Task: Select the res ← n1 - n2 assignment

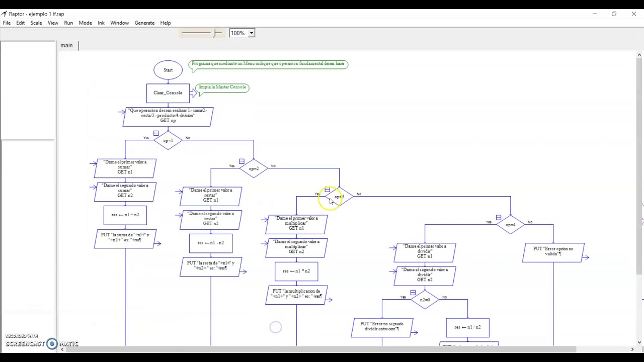Action: 211,243
